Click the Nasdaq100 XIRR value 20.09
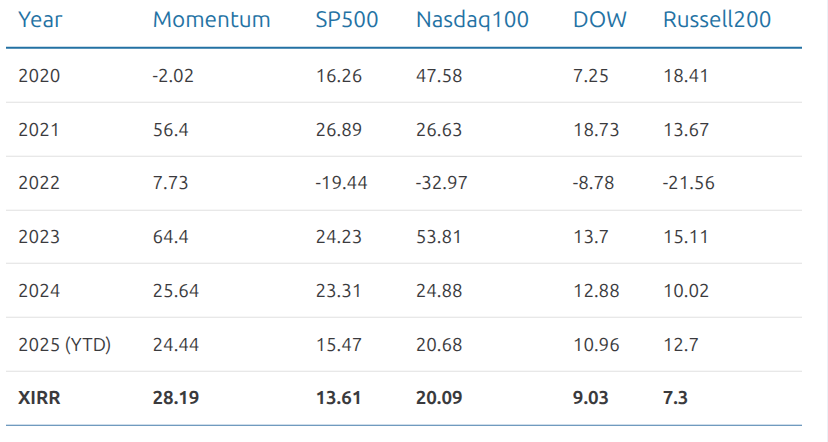828x442 pixels. 439,398
